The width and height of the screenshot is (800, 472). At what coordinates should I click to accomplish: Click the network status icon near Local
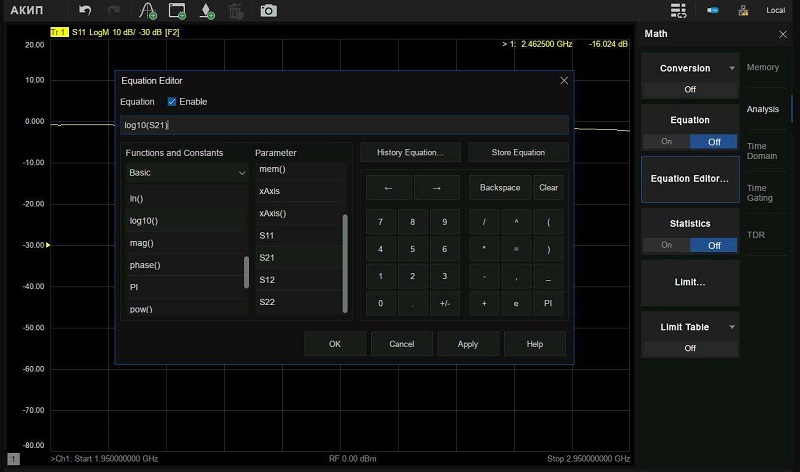[744, 11]
